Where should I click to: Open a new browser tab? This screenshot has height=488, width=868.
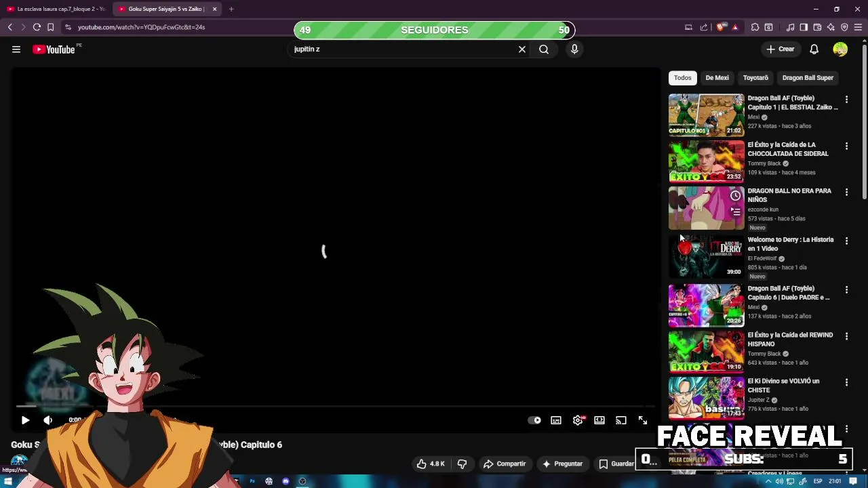[x=231, y=9]
